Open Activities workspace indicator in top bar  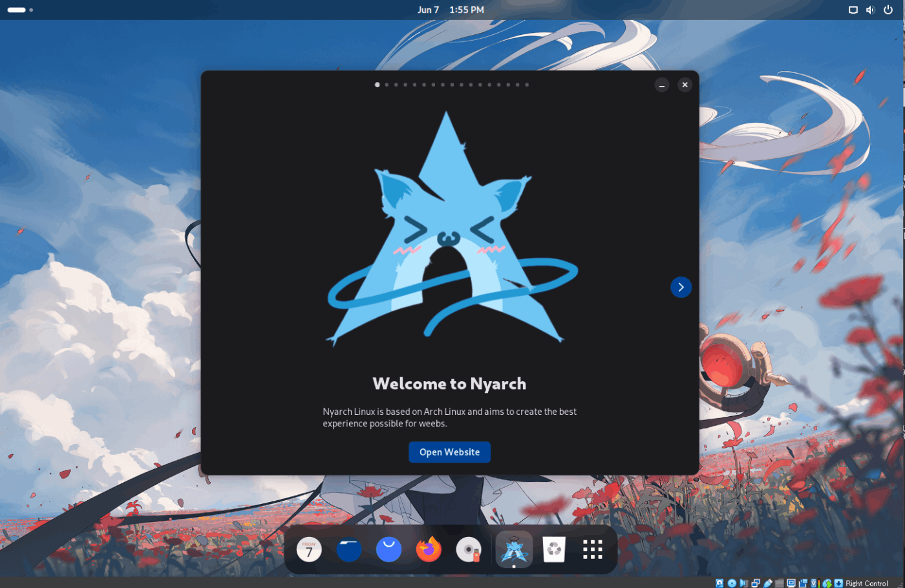pos(20,10)
